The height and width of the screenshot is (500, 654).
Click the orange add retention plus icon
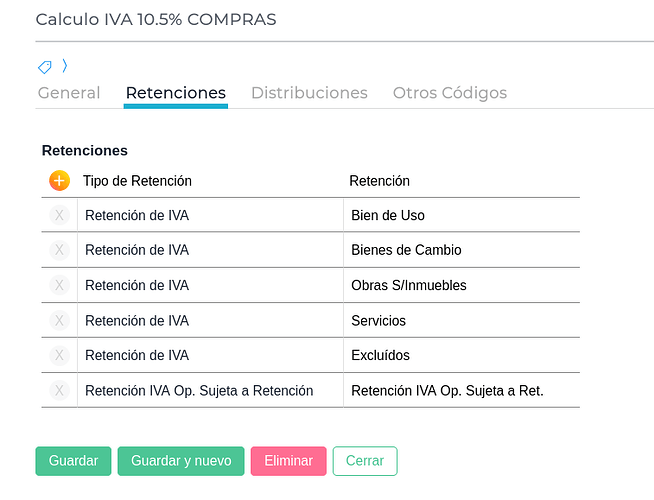59,181
